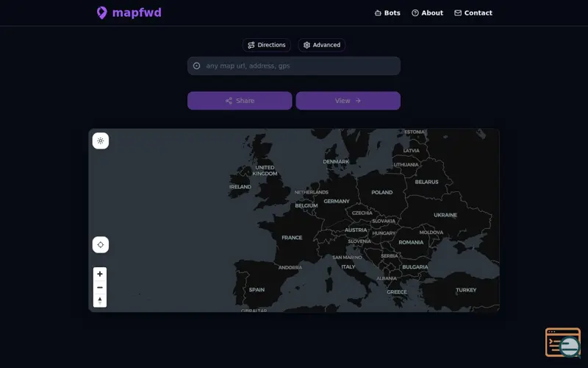
Task: Open the terminal assistant widget icon
Action: pos(563,342)
